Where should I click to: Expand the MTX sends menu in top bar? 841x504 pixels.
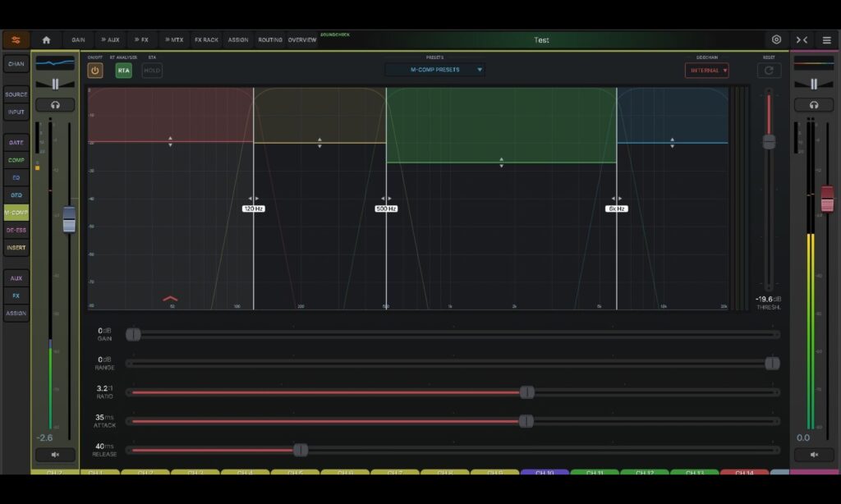[174, 40]
